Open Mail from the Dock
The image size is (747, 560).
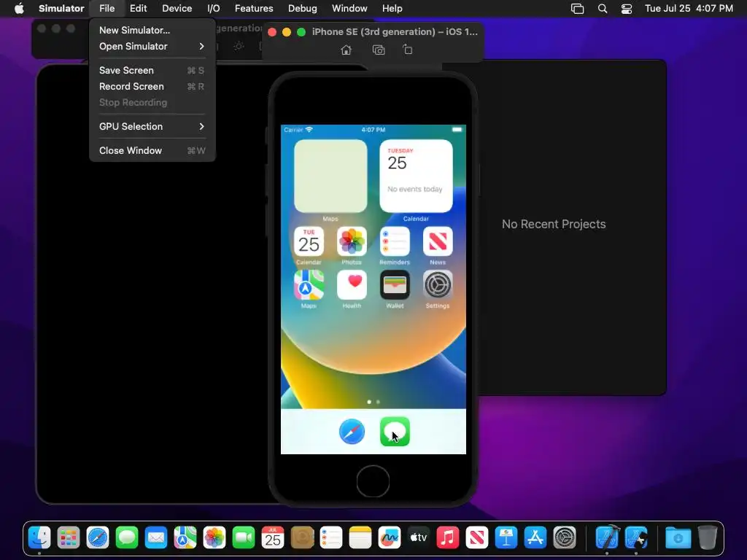point(156,538)
